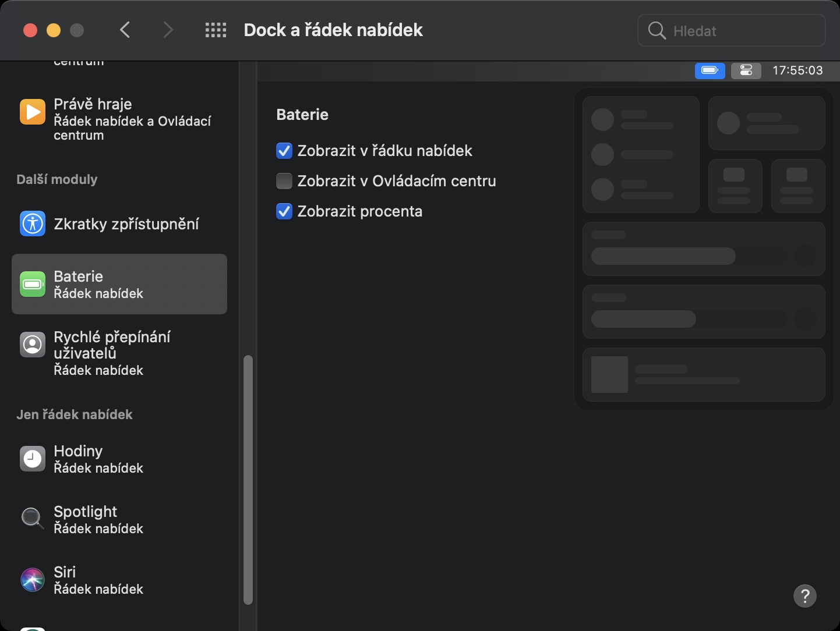Click the Control Center icon in preview bar
This screenshot has width=840, height=631.
746,70
